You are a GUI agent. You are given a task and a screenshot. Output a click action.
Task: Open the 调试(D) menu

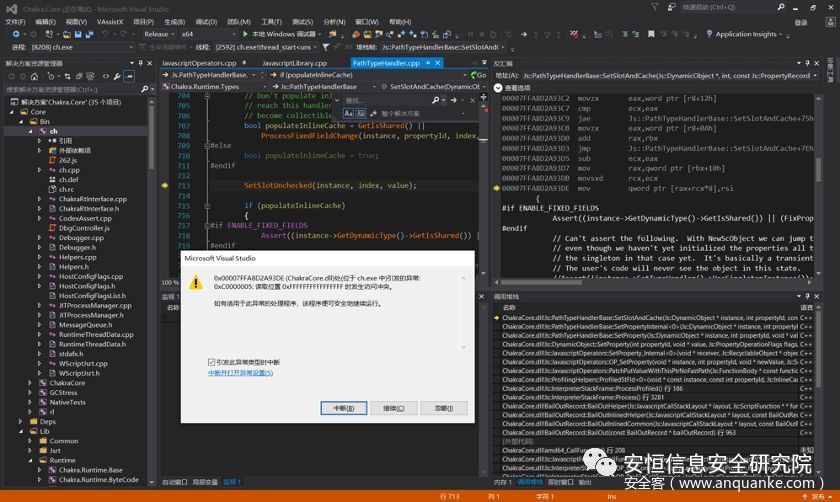pos(206,20)
